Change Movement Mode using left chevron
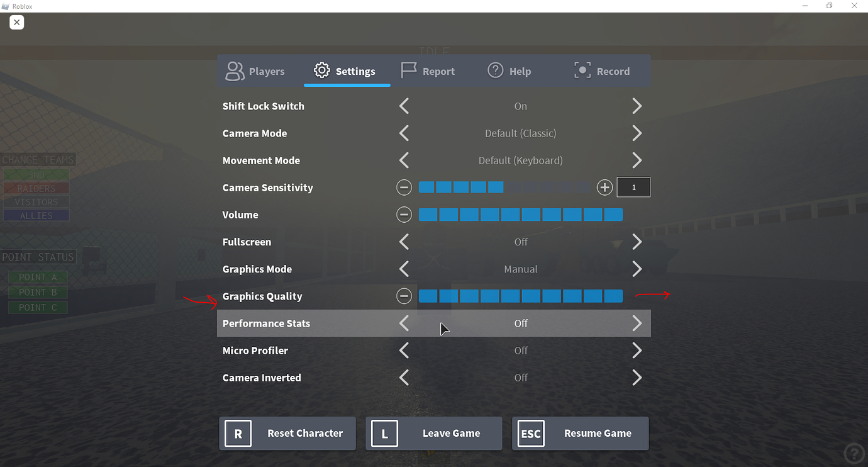This screenshot has width=868, height=467. pos(404,160)
